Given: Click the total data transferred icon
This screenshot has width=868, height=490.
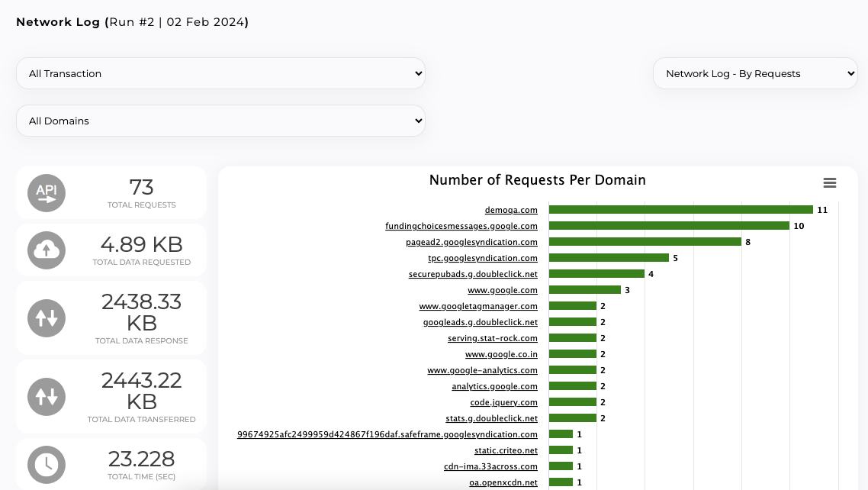Looking at the screenshot, I should click(47, 396).
